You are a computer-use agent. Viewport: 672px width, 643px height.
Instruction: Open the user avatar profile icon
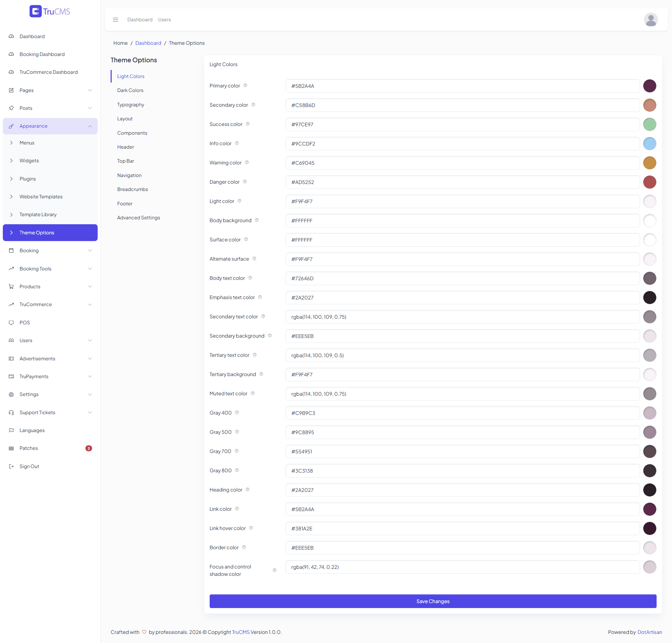651,20
